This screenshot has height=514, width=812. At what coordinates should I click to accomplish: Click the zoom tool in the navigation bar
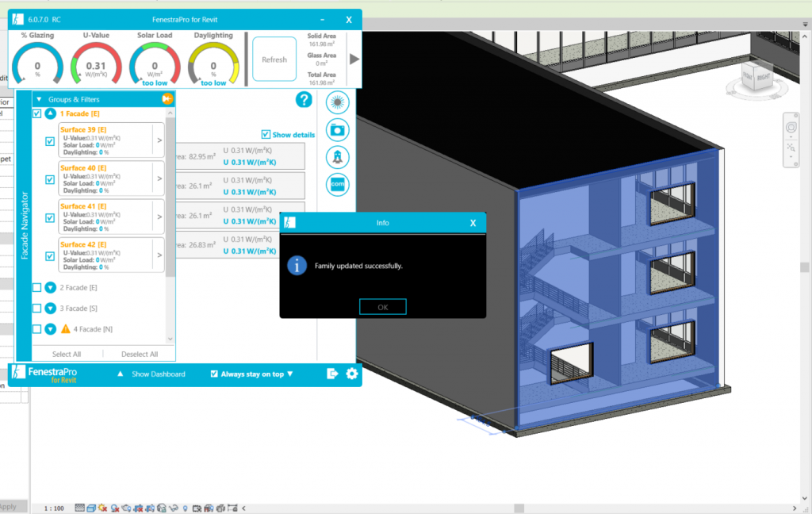coord(791,148)
